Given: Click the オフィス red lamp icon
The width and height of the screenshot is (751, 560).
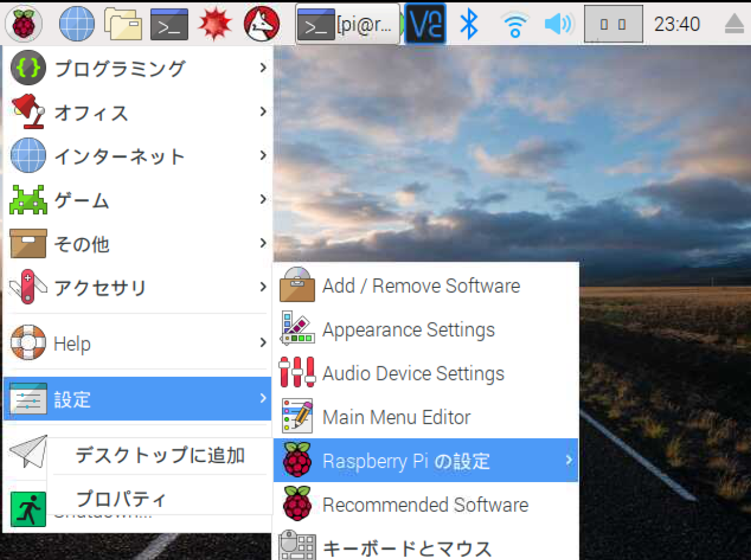Looking at the screenshot, I should (28, 112).
